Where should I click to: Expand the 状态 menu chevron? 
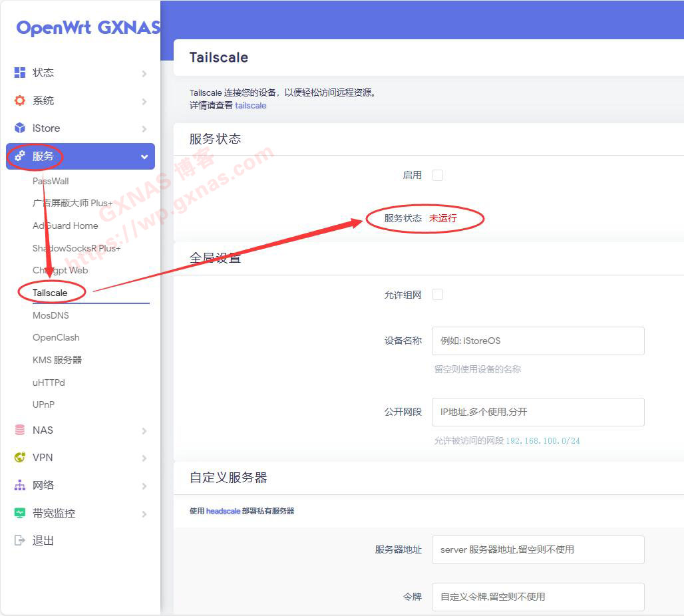[x=144, y=73]
